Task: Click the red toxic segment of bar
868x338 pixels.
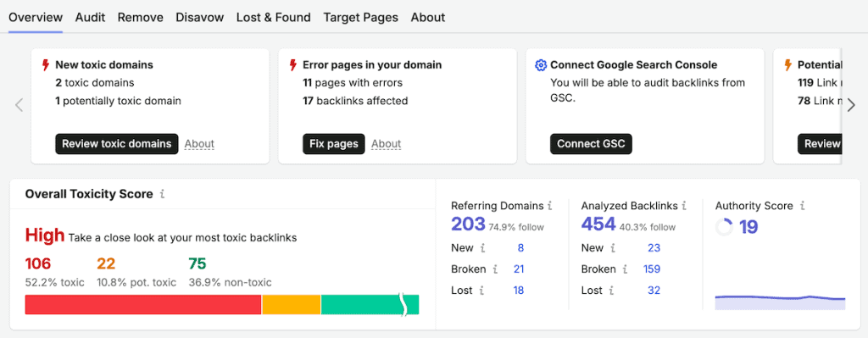Action: [142, 305]
